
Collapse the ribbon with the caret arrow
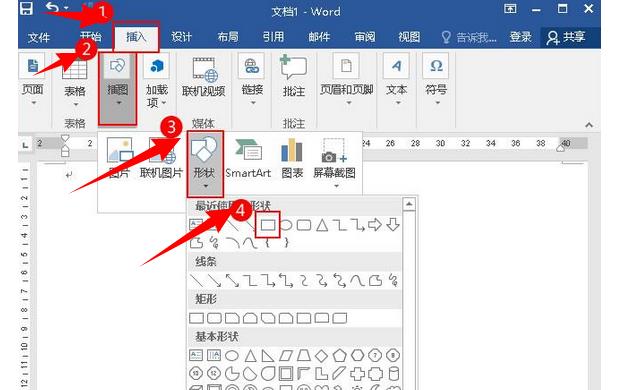coord(589,125)
